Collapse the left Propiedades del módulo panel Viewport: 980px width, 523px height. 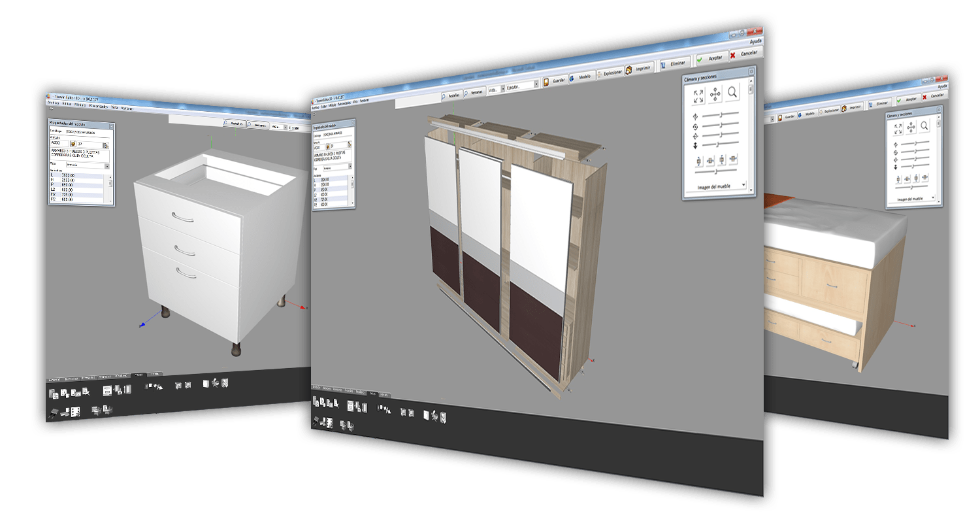tap(111, 126)
